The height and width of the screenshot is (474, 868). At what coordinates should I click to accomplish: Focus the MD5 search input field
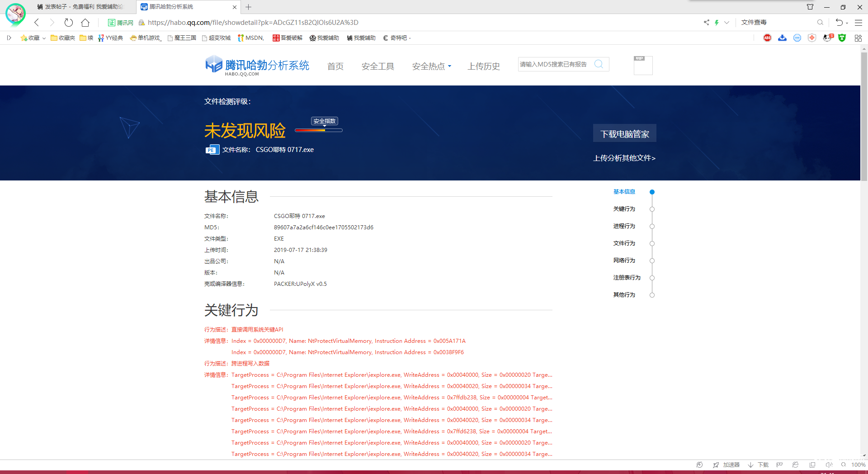pos(555,64)
